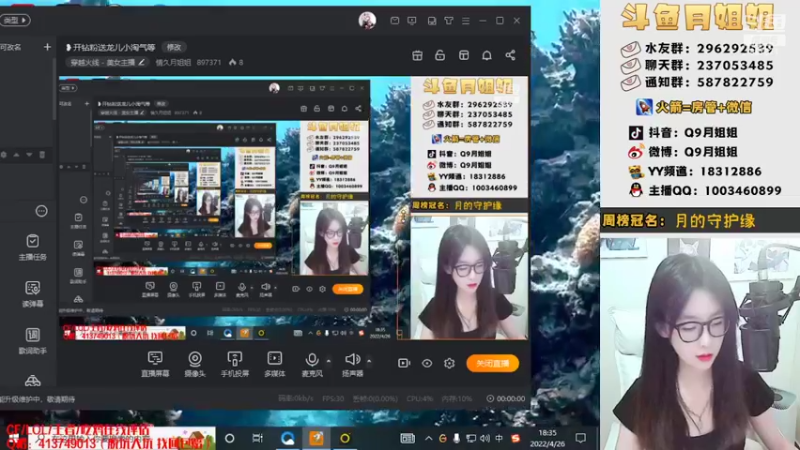Add 摄像头 camera source
Viewport: 800px width, 450px height.
194,364
